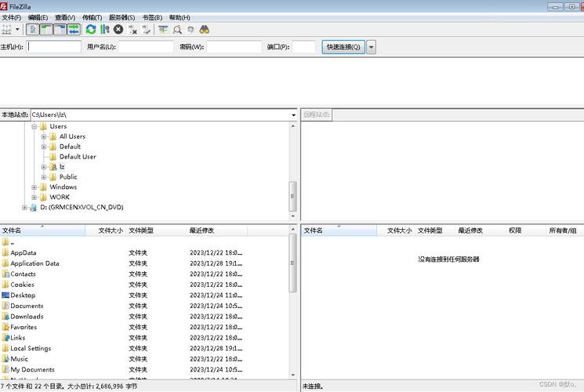Image resolution: width=584 pixels, height=392 pixels.
Task: Toggle the local directory tree view
Action: 46,30
